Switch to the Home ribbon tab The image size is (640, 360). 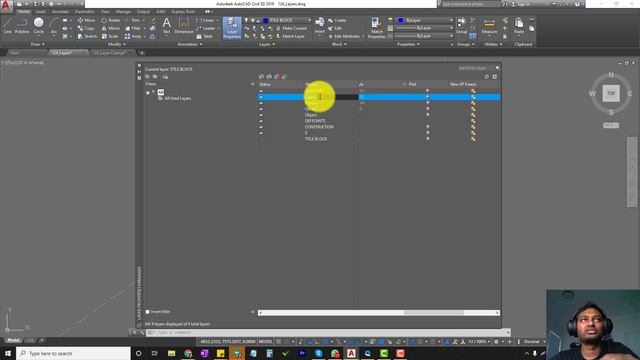(x=24, y=12)
